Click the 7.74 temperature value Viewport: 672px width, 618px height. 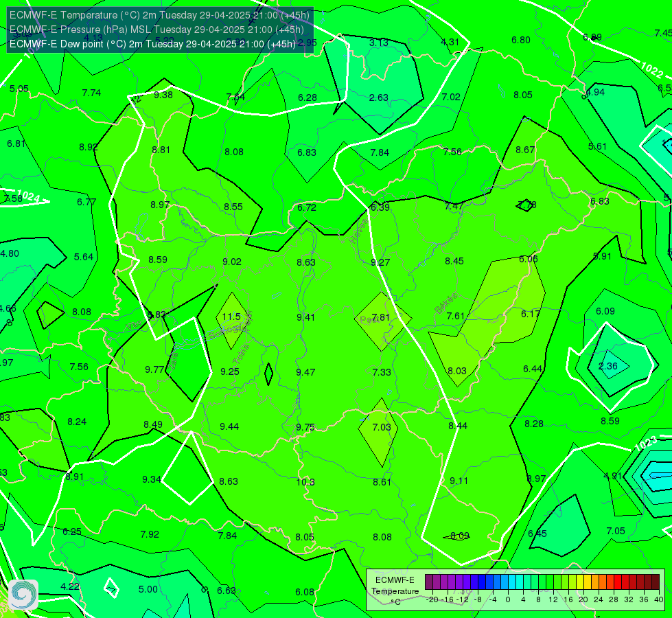click(91, 93)
